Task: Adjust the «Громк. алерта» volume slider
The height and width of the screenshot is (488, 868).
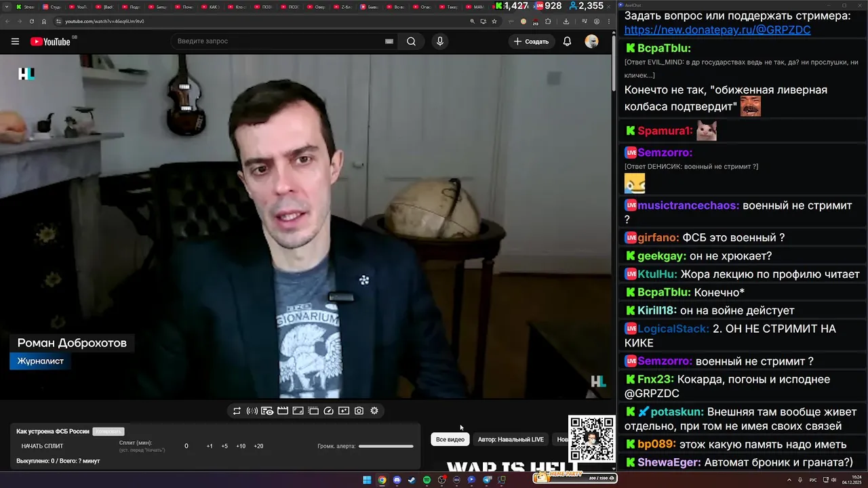Action: 386,446
